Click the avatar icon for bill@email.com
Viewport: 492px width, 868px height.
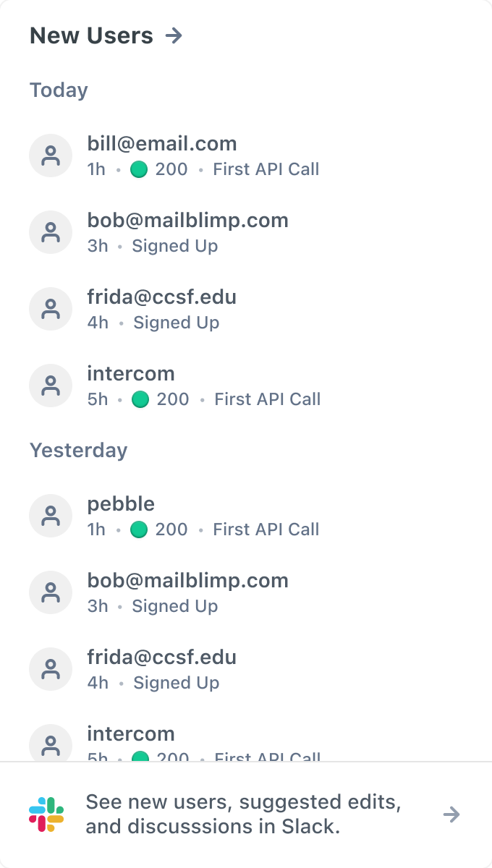point(51,156)
